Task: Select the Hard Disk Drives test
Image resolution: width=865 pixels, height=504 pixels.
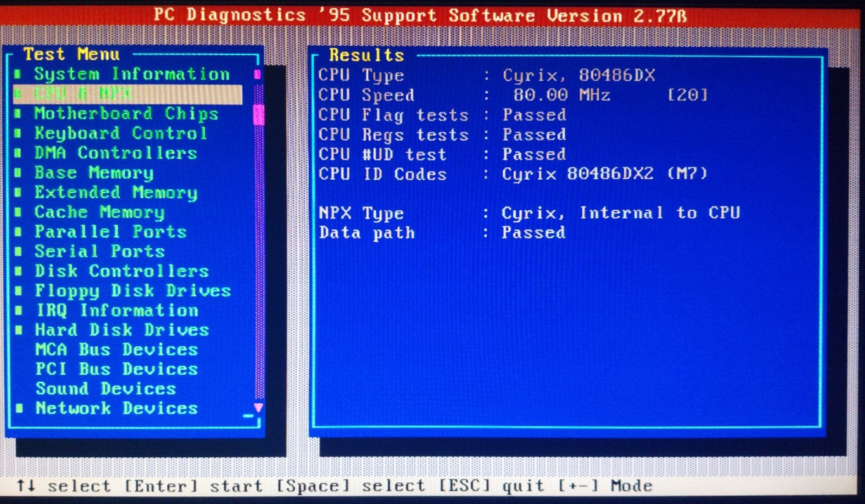Action: click(122, 330)
